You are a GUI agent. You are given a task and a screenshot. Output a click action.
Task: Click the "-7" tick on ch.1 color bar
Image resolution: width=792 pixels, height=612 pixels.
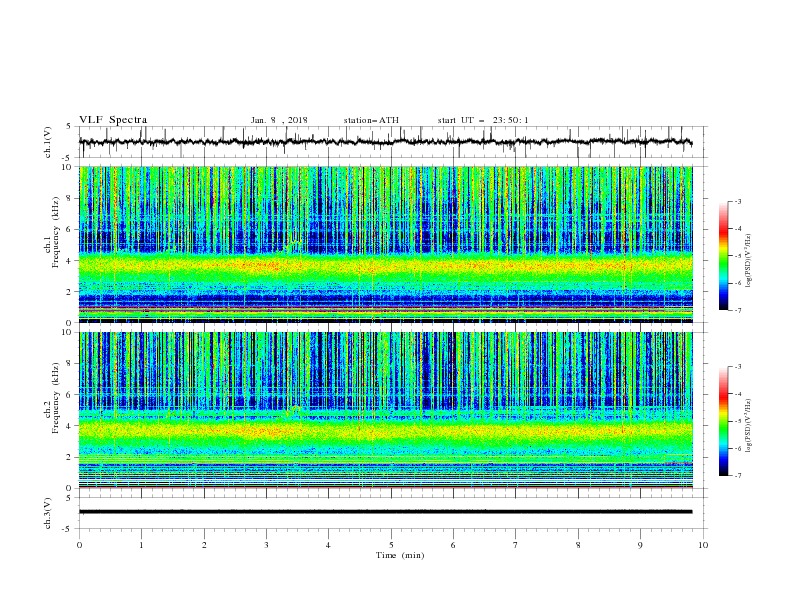[737, 311]
